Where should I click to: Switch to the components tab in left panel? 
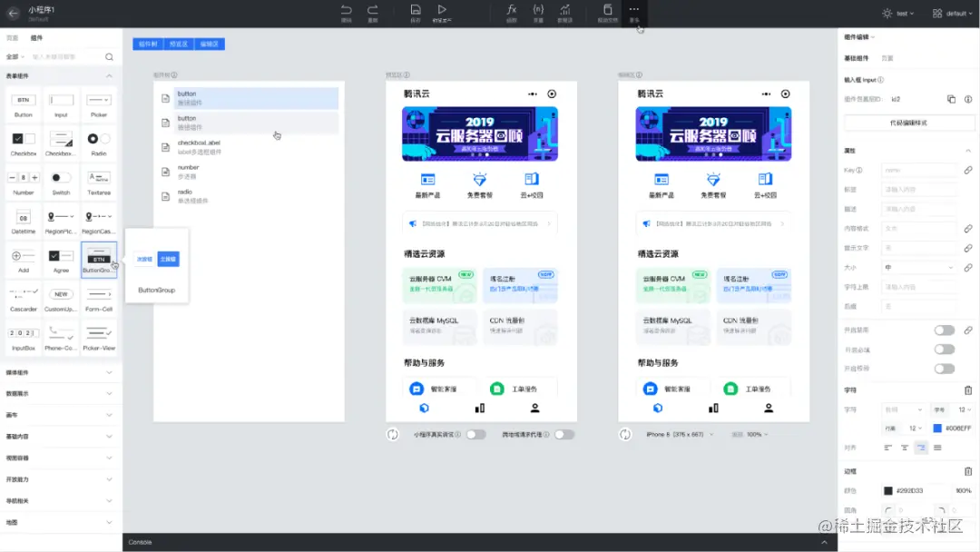click(37, 38)
